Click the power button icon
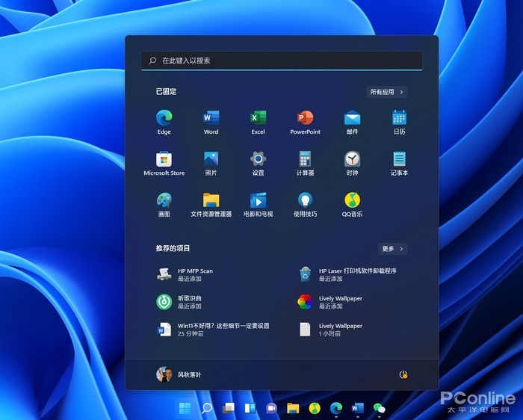The width and height of the screenshot is (523, 420). [403, 374]
